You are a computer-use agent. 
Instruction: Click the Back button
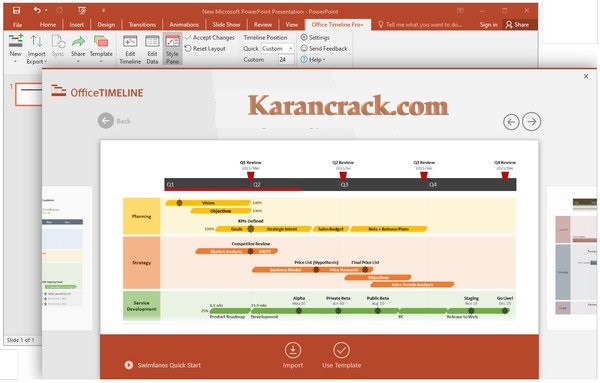(114, 121)
